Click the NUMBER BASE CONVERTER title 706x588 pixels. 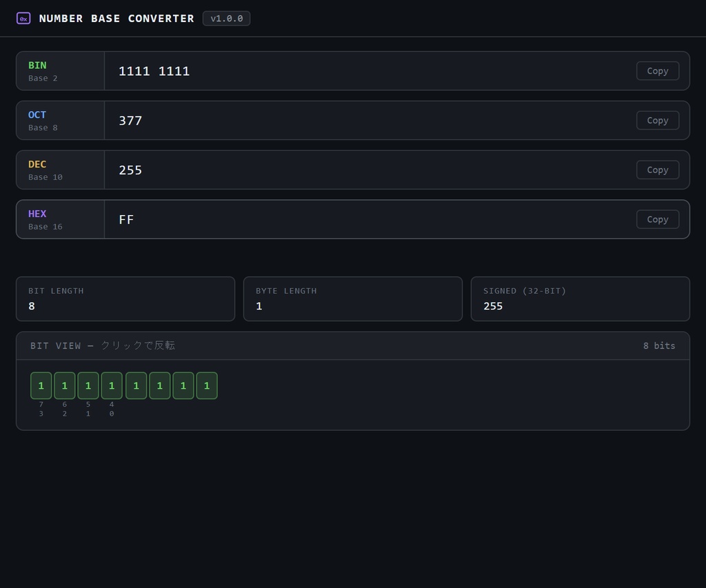coord(117,19)
